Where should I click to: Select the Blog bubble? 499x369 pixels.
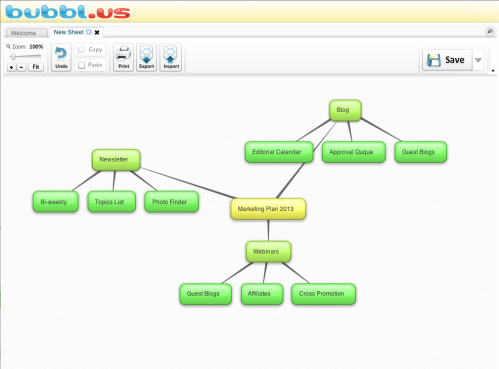pyautogui.click(x=345, y=110)
